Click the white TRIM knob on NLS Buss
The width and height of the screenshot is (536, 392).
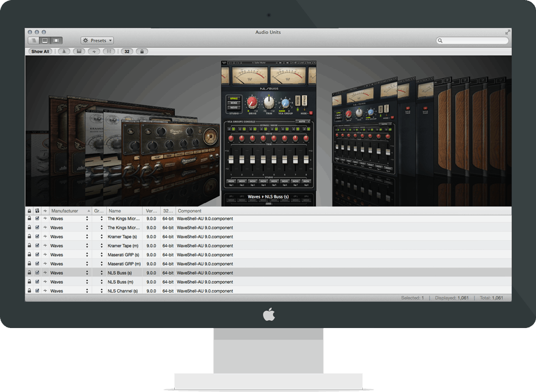coord(269,102)
